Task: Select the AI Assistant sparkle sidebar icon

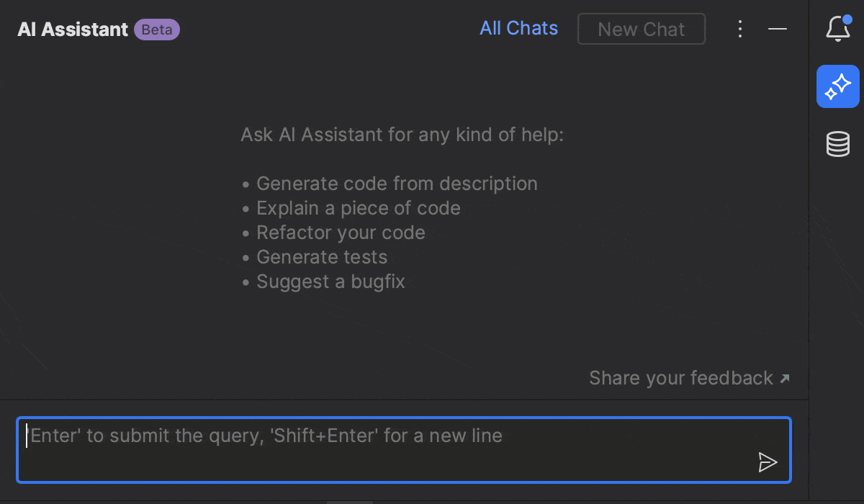Action: (x=837, y=86)
